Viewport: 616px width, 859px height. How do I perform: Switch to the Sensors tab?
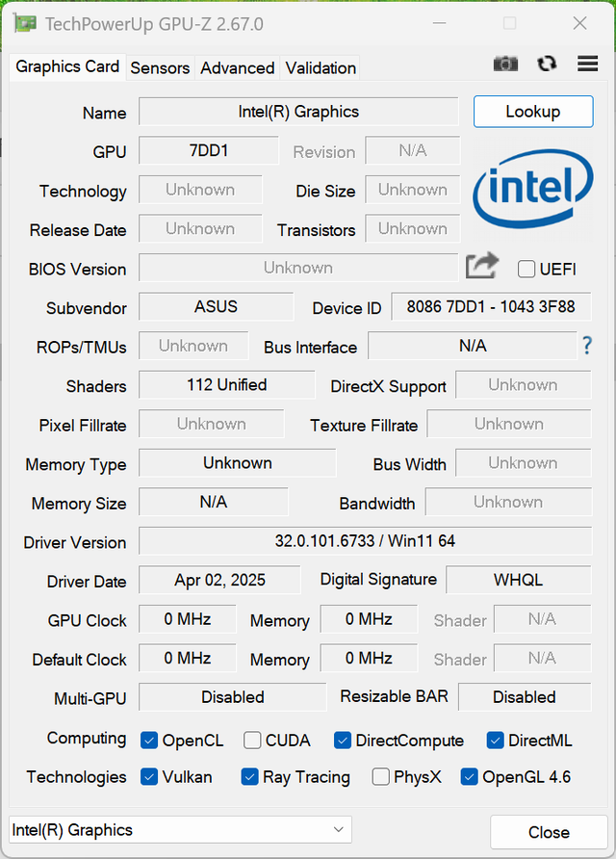click(160, 68)
